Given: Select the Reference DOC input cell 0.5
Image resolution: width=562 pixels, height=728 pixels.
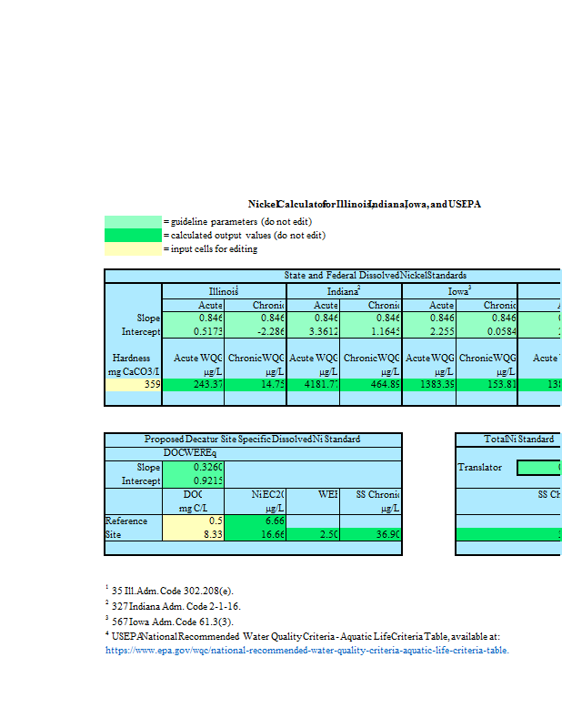Looking at the screenshot, I should tap(193, 521).
